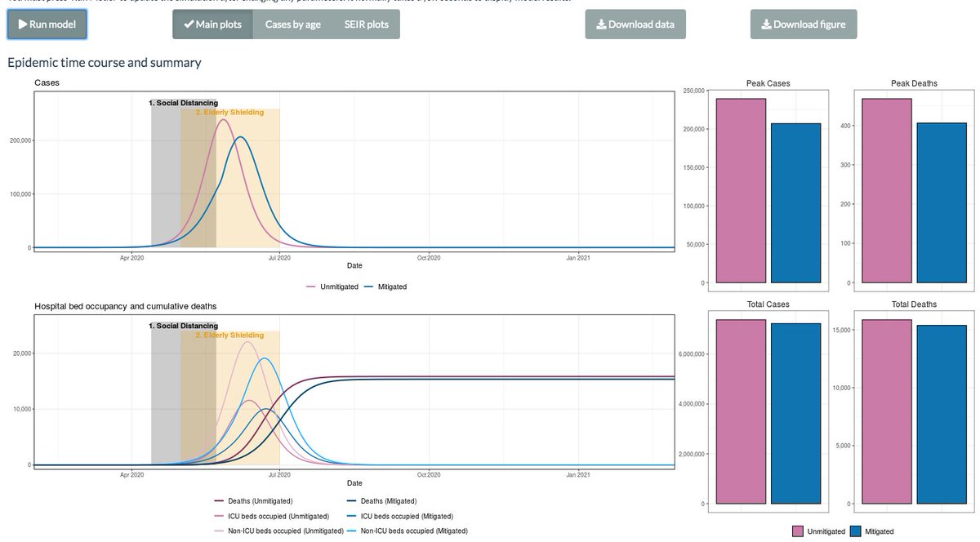Click the blue Mitigated bar in Total Deaths

[942, 415]
